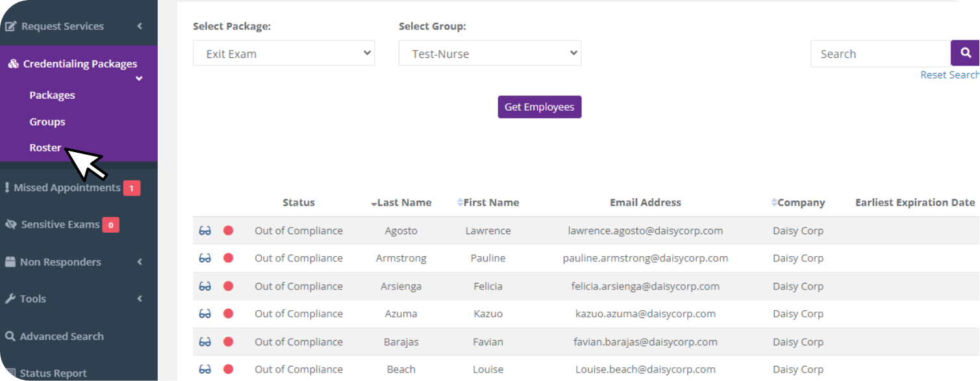Open Groups submenu item
The width and height of the screenshot is (980, 381).
[x=47, y=122]
